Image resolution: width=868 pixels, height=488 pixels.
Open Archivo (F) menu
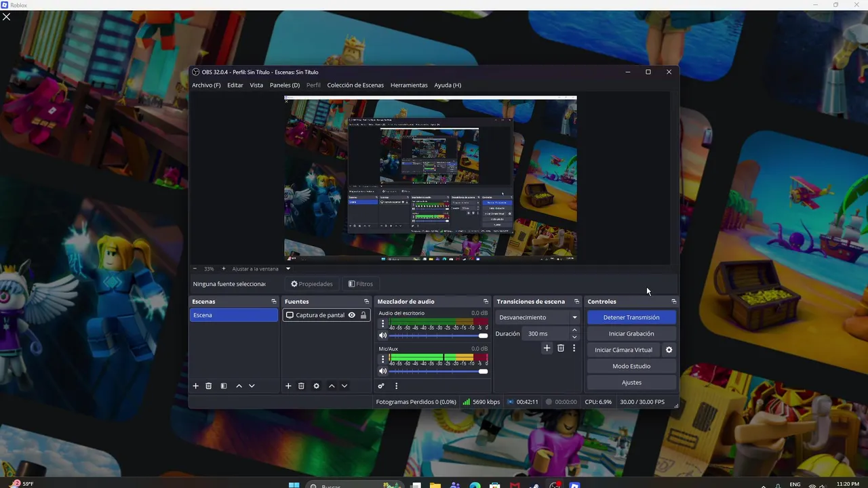coord(206,85)
